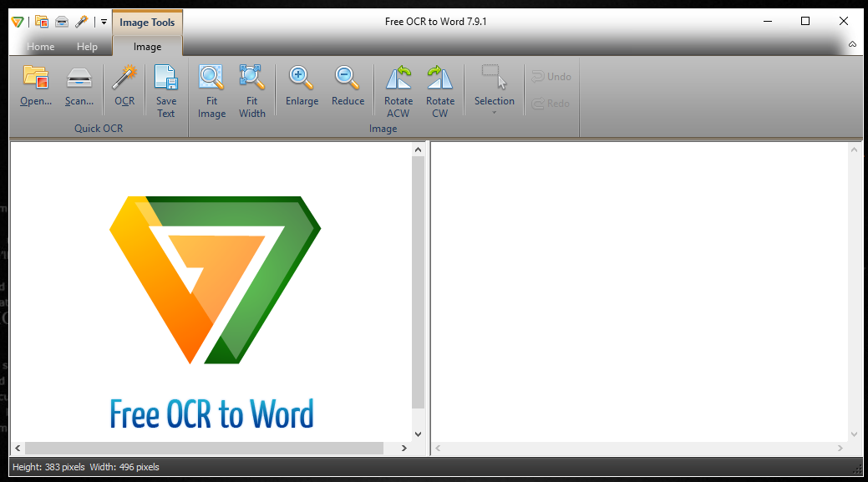868x482 pixels.
Task: Click the Redo button
Action: 551,103
